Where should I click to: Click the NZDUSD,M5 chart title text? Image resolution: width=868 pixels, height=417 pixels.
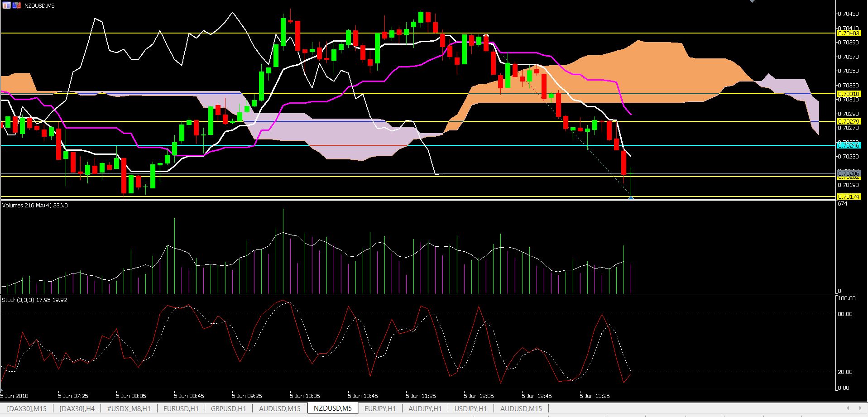(x=39, y=6)
